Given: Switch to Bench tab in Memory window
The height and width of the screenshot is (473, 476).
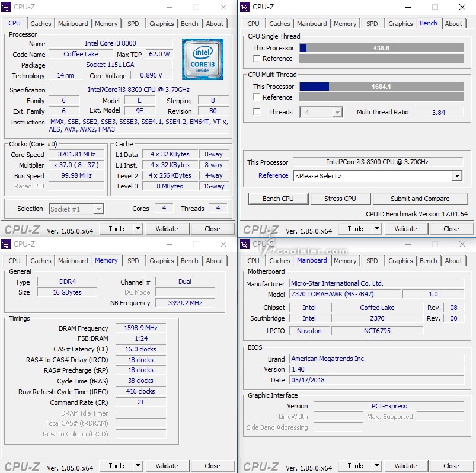Looking at the screenshot, I should click(x=190, y=261).
